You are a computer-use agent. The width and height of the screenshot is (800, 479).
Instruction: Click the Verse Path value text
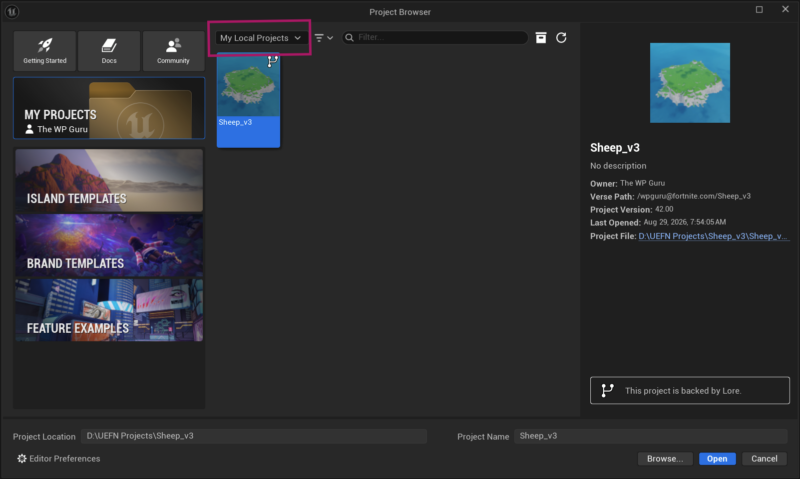point(694,196)
